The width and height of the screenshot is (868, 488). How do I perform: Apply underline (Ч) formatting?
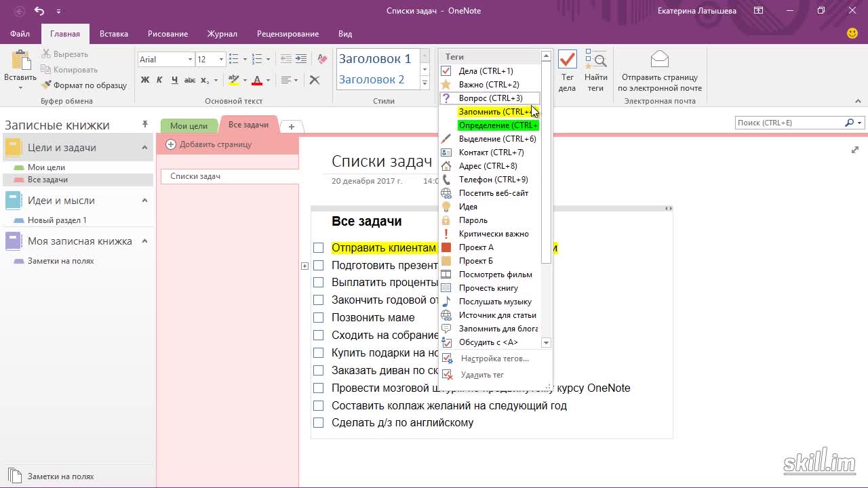coord(174,80)
